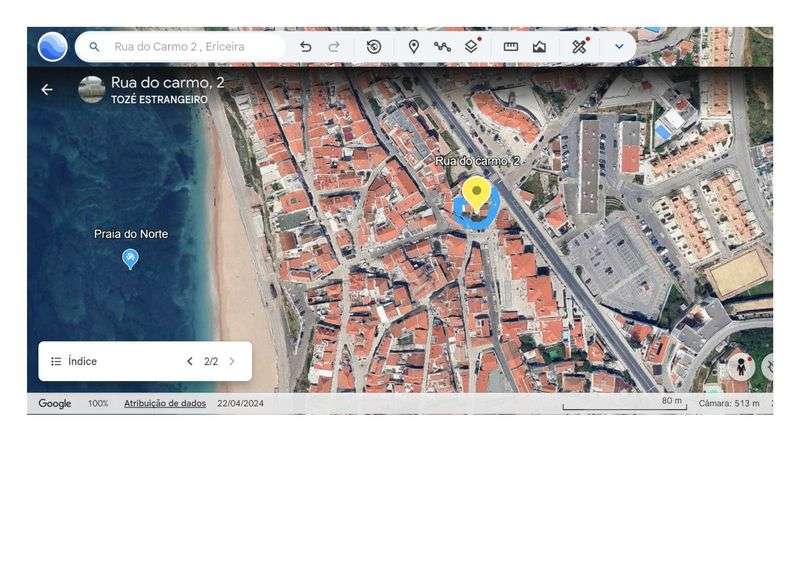The image size is (800, 565).
Task: Draw a path or polygon
Action: point(442,47)
